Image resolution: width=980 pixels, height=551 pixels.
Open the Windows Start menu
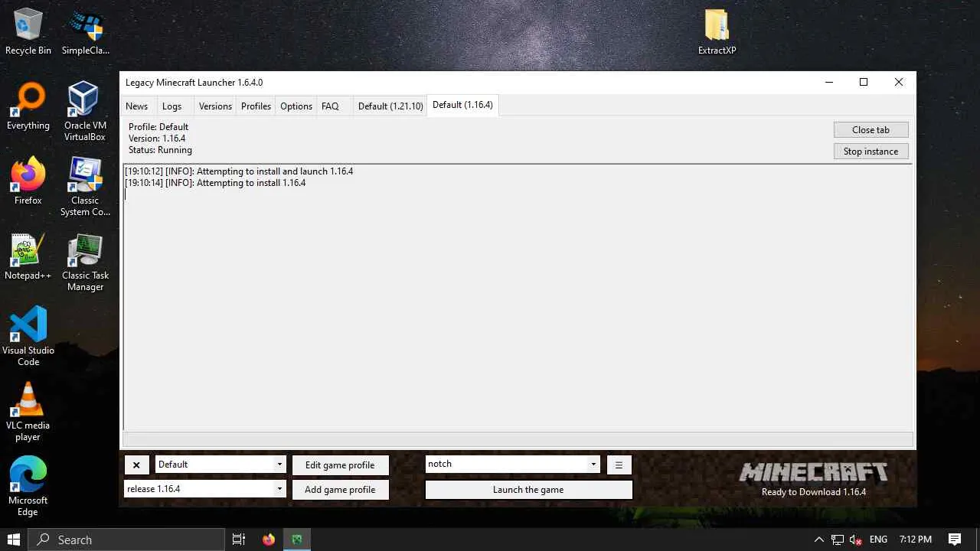pyautogui.click(x=14, y=540)
